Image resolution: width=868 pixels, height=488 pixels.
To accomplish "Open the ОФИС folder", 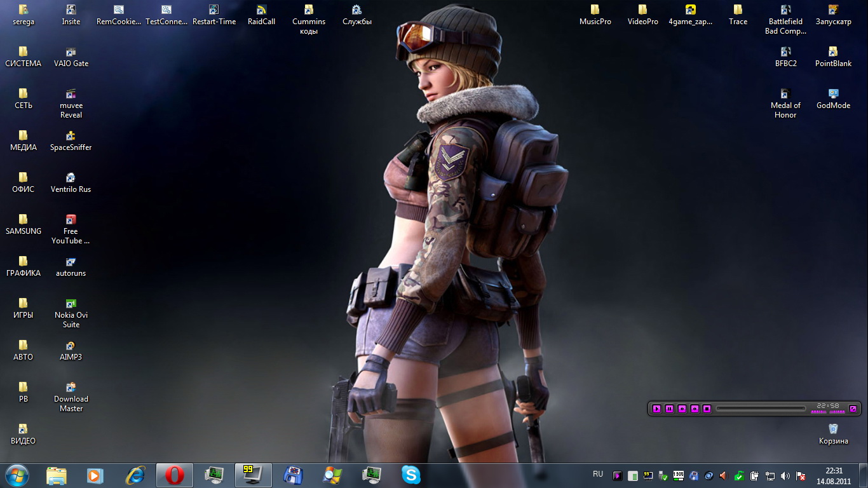I will pyautogui.click(x=24, y=183).
